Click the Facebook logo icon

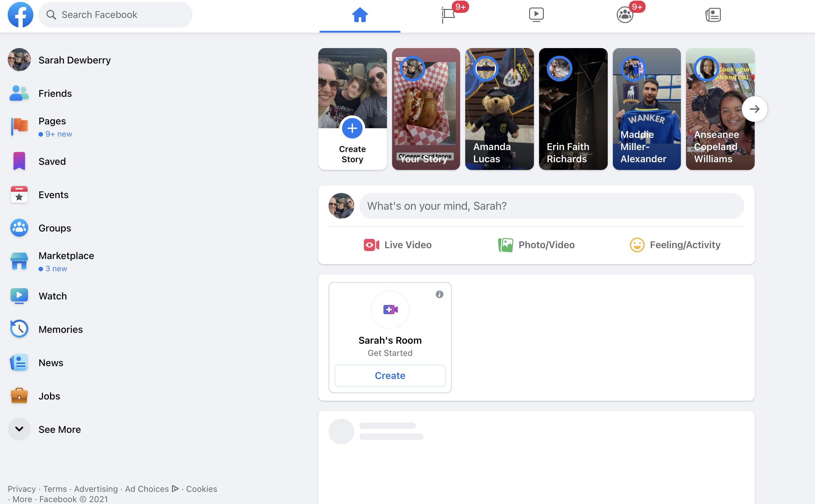pos(20,15)
